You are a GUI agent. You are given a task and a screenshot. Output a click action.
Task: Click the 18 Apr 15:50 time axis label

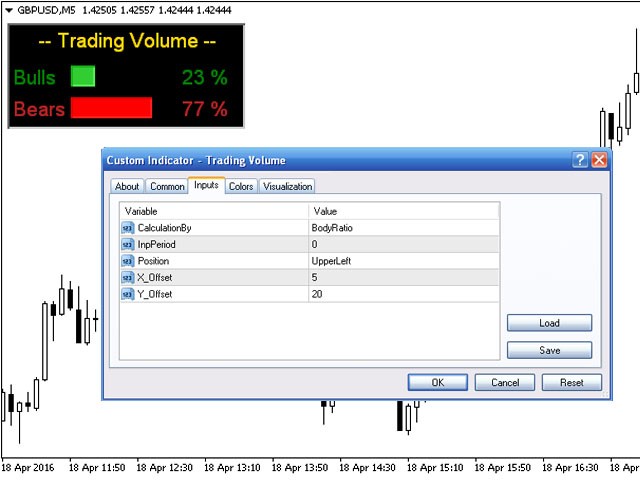(502, 468)
